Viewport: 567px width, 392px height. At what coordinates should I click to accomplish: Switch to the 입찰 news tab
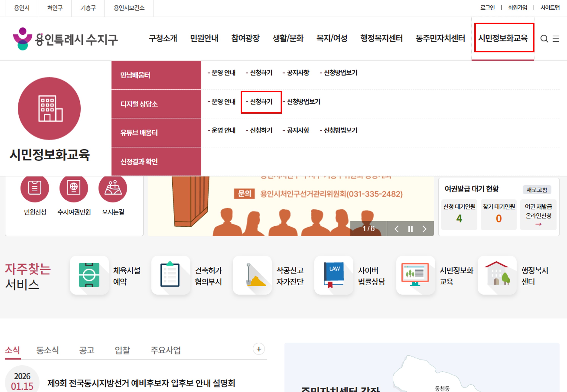(x=122, y=350)
